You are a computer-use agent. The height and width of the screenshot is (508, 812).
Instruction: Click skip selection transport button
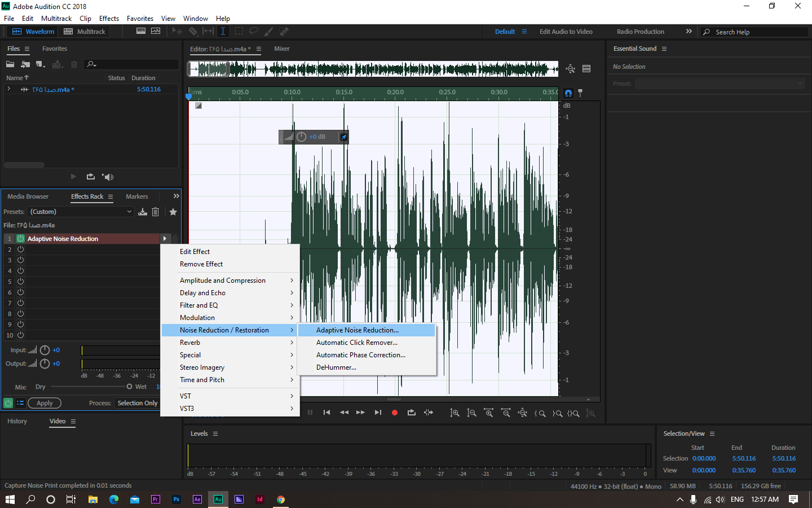(429, 413)
